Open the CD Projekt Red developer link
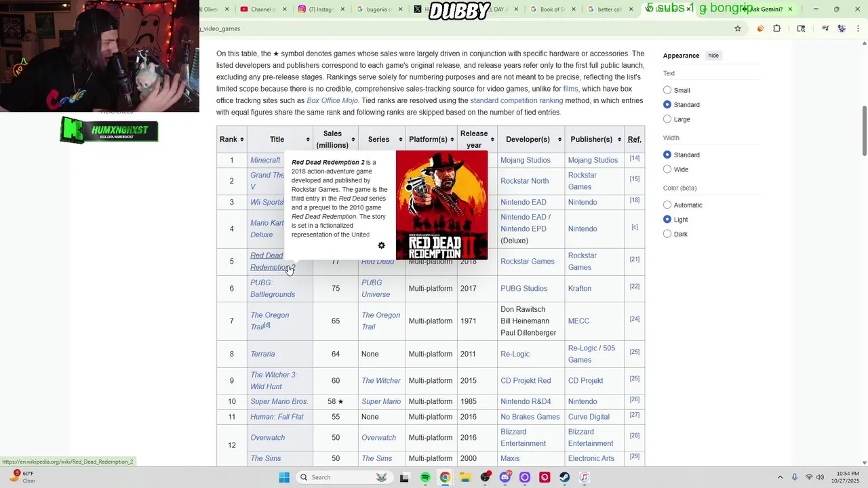The height and width of the screenshot is (488, 868). click(x=526, y=381)
